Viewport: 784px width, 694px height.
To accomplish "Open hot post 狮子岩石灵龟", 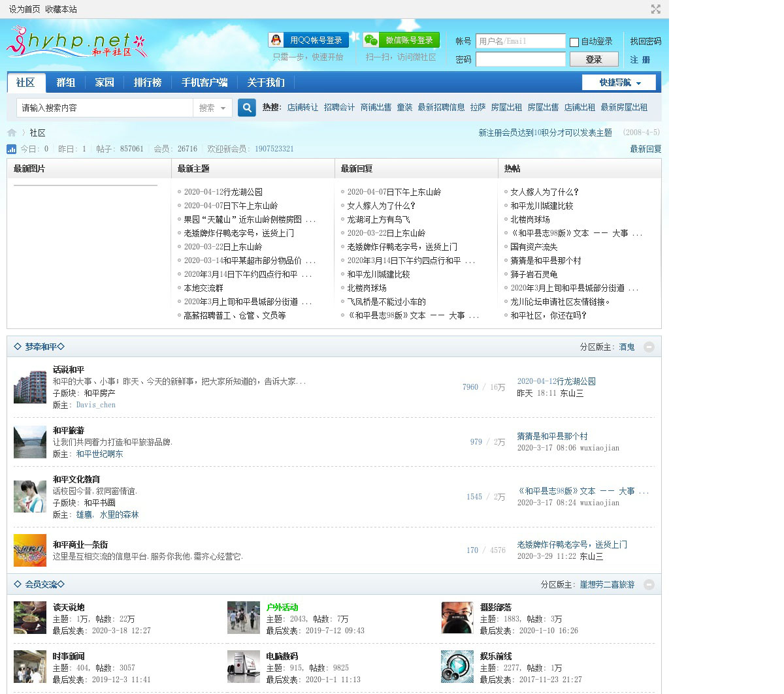I will point(534,274).
